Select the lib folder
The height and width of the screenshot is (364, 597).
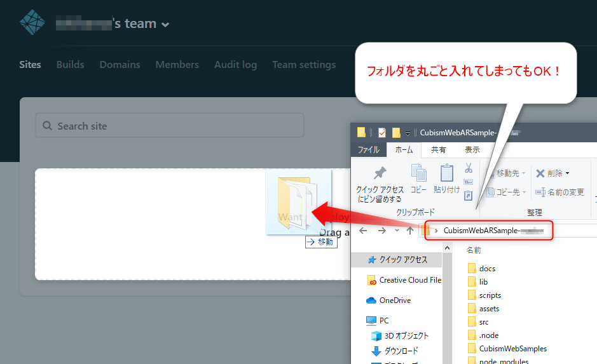478,282
